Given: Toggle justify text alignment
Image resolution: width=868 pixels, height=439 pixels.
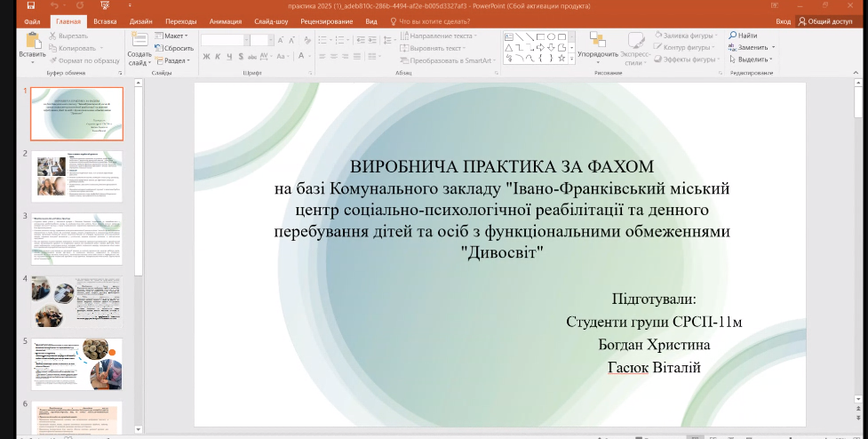Looking at the screenshot, I should pos(356,57).
